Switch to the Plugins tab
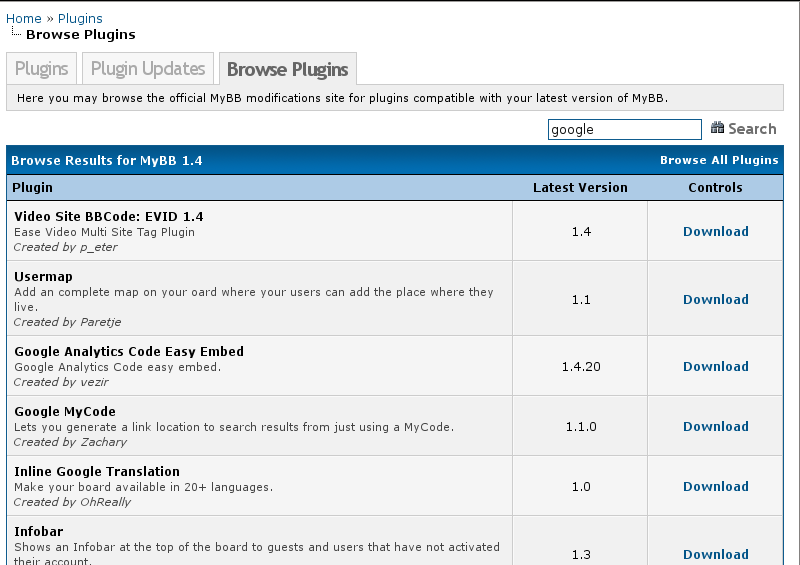Viewport: 800px width, 565px height. coord(42,69)
